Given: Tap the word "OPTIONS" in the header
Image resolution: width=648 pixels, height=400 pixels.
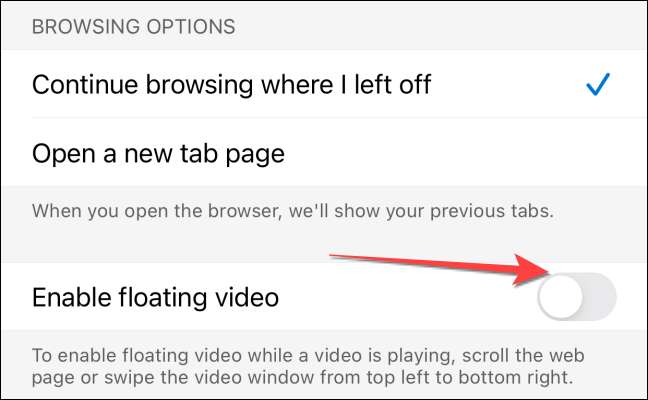Looking at the screenshot, I should [x=191, y=27].
